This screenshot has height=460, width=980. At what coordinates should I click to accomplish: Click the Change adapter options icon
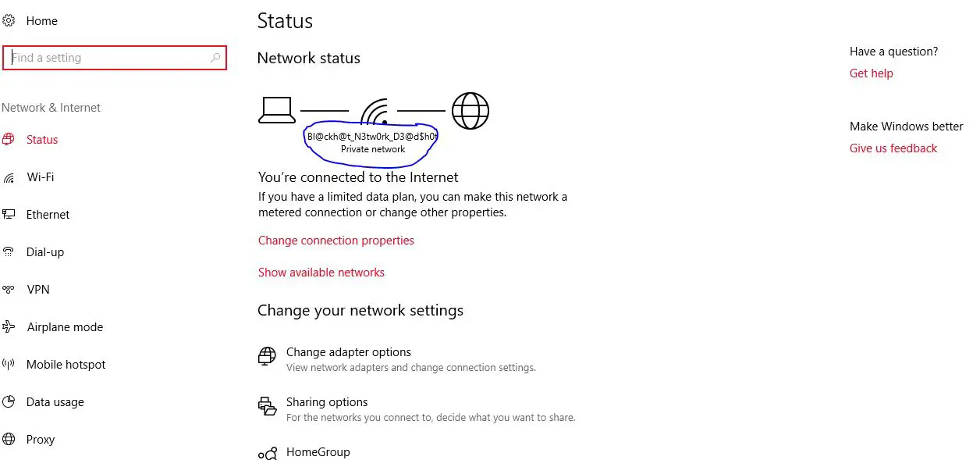(267, 357)
